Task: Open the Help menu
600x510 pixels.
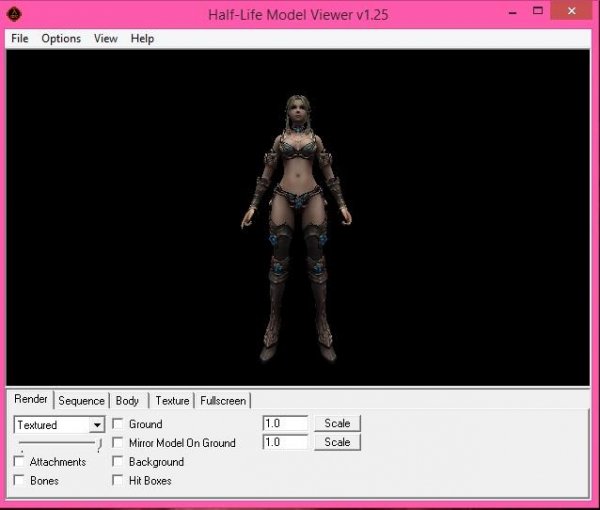Action: pos(142,39)
